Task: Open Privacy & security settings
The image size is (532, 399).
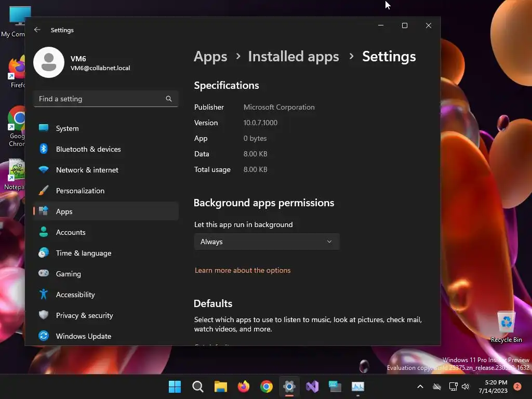Action: [x=106, y=315]
